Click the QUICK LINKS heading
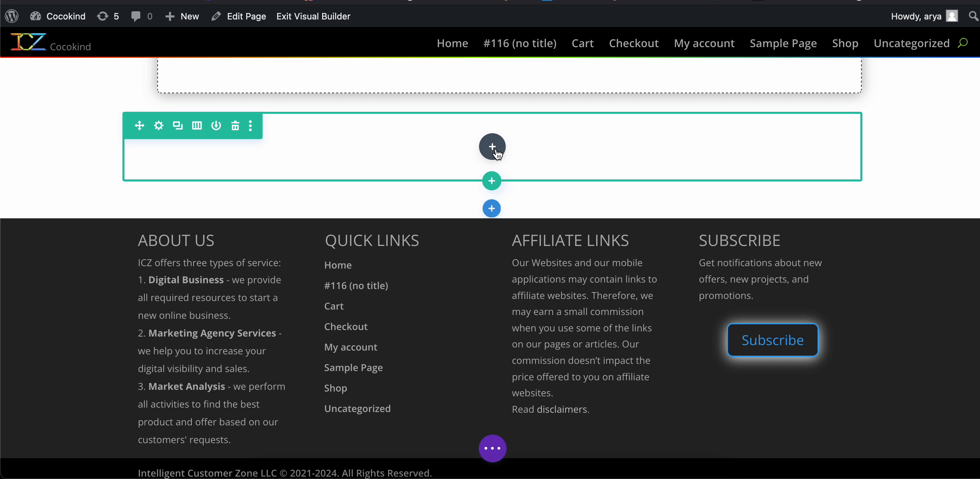This screenshot has width=980, height=479. [372, 241]
